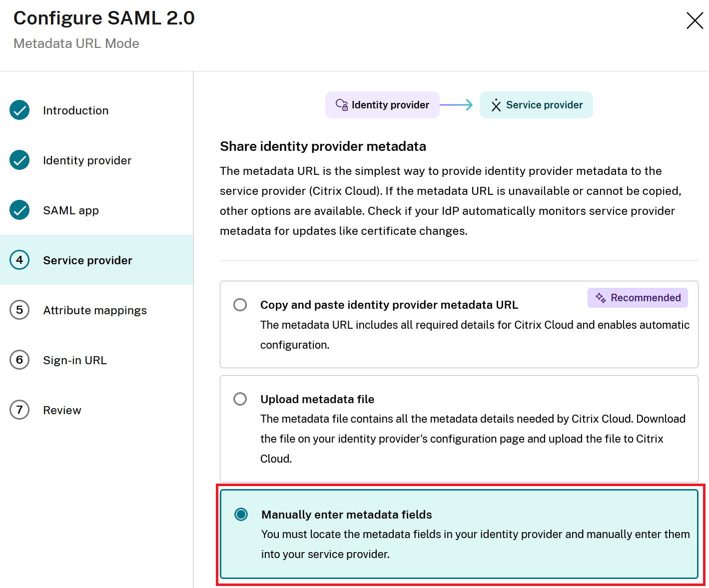The height and width of the screenshot is (588, 709).
Task: Click the Service provider pill
Action: (x=536, y=105)
